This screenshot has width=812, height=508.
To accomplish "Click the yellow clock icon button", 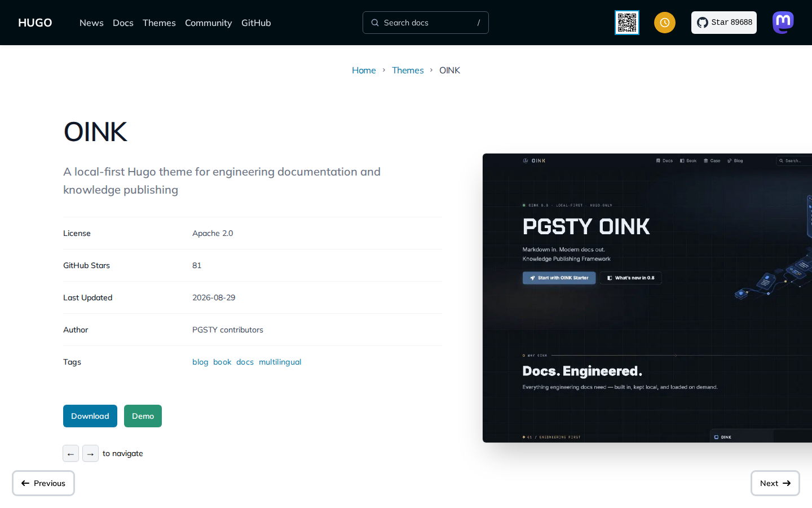I will [665, 23].
